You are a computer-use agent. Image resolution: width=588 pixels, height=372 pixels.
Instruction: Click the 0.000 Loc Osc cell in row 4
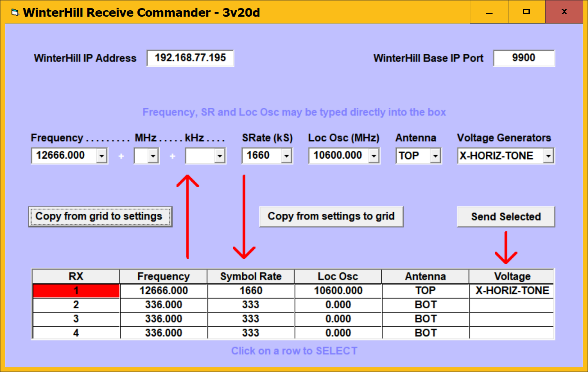coord(338,333)
